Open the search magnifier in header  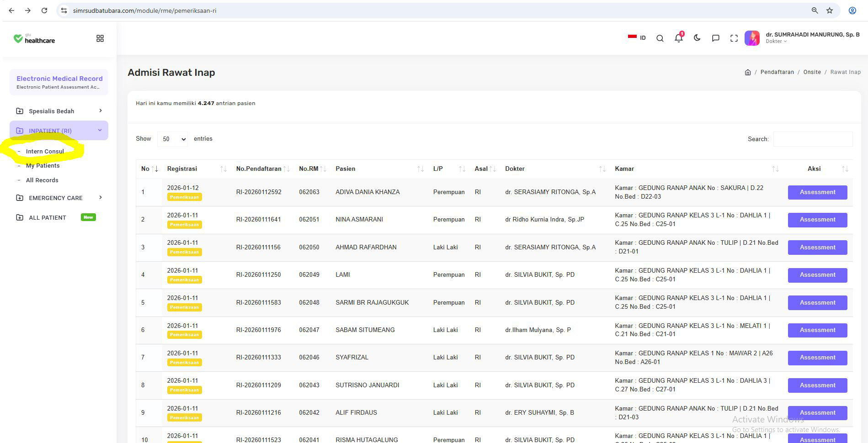click(660, 38)
